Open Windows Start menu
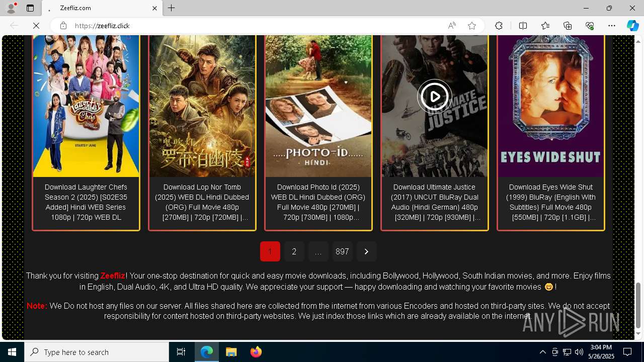644x362 pixels. pyautogui.click(x=12, y=352)
